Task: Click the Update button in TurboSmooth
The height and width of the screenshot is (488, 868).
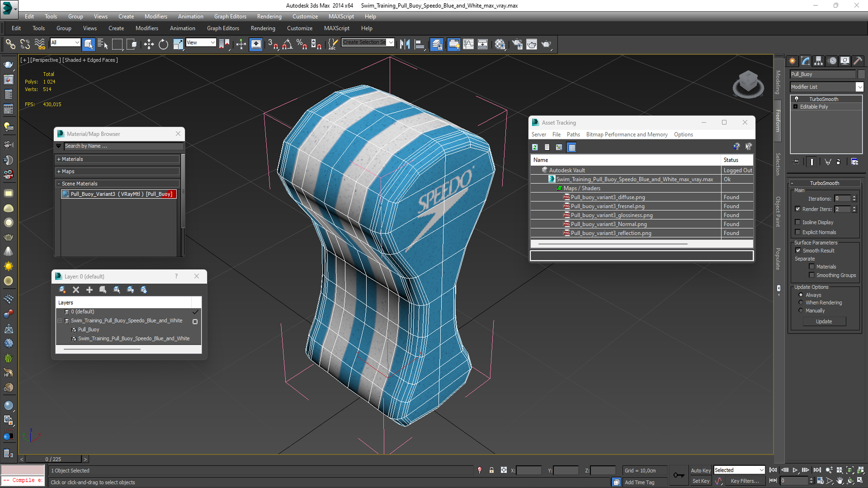Action: click(824, 322)
